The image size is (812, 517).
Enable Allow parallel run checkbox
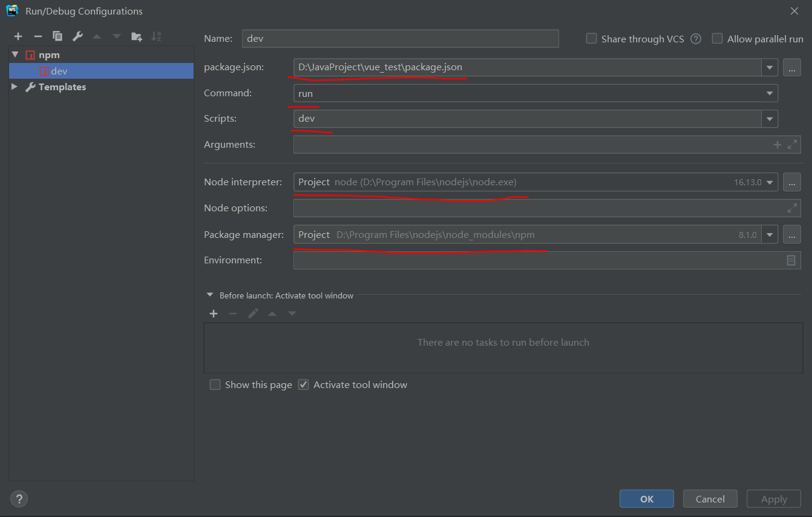tap(717, 39)
